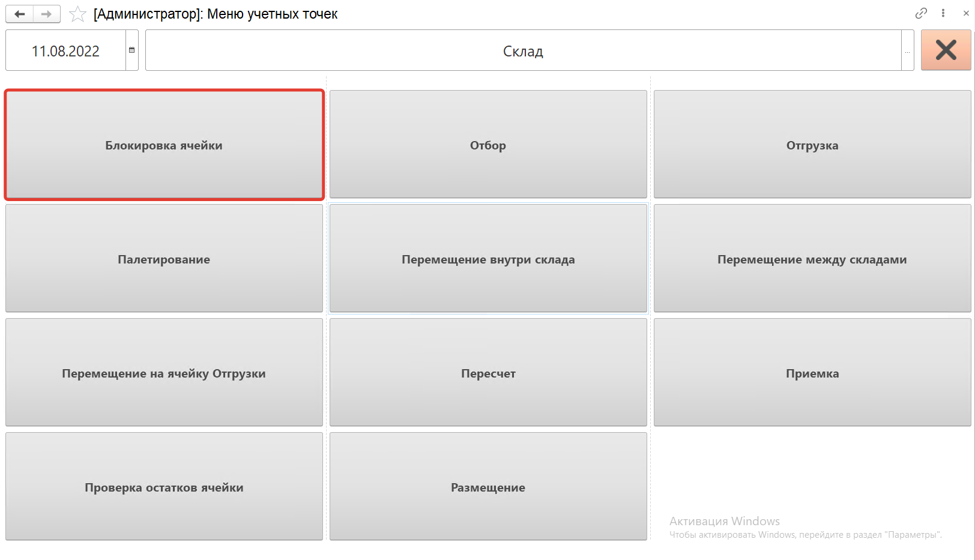Viewport: 975px width, 560px height.
Task: Close the form with top-right small X
Action: coord(965,13)
